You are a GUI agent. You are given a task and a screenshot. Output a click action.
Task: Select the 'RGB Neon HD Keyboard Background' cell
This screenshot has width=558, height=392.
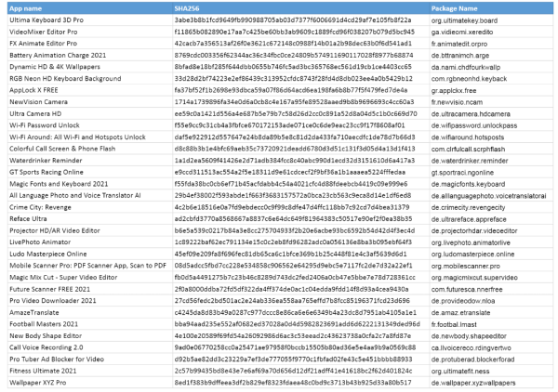[89, 79]
